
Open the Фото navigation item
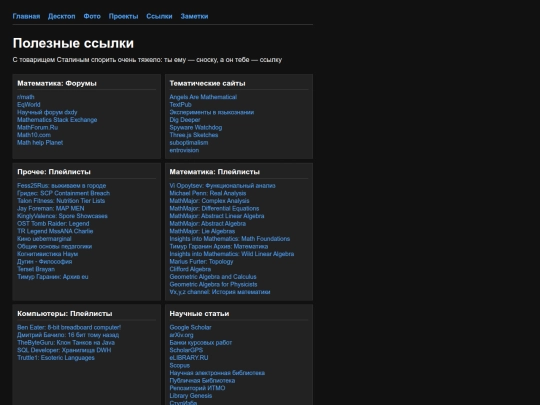click(x=92, y=16)
